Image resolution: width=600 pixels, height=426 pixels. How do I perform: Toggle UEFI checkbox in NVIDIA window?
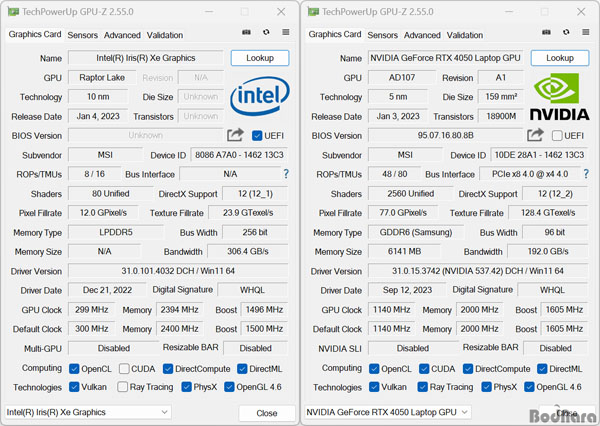pos(557,136)
